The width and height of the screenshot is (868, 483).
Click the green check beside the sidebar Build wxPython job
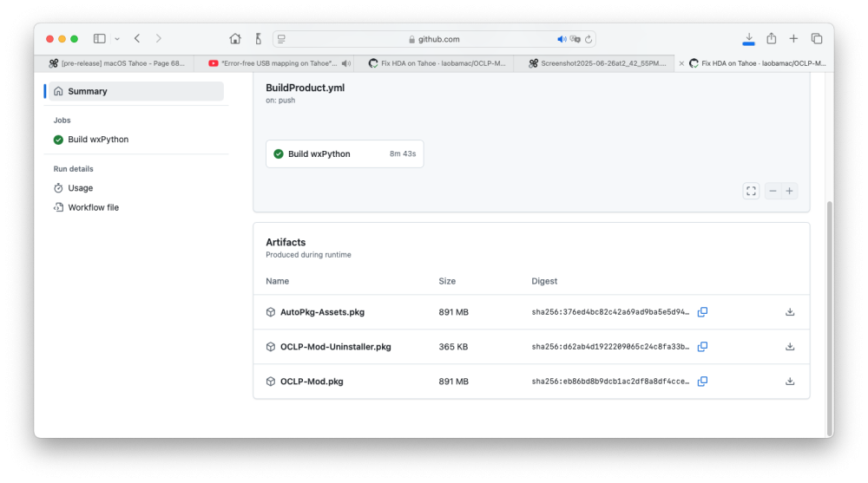(58, 140)
